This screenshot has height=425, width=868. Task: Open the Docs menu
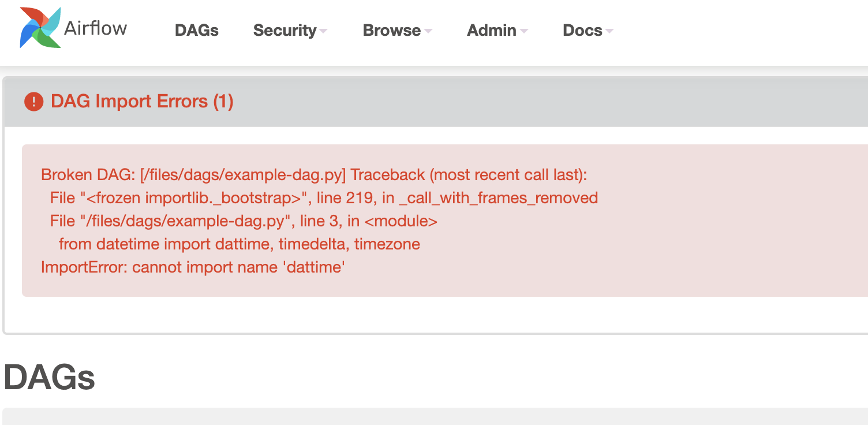(x=582, y=30)
